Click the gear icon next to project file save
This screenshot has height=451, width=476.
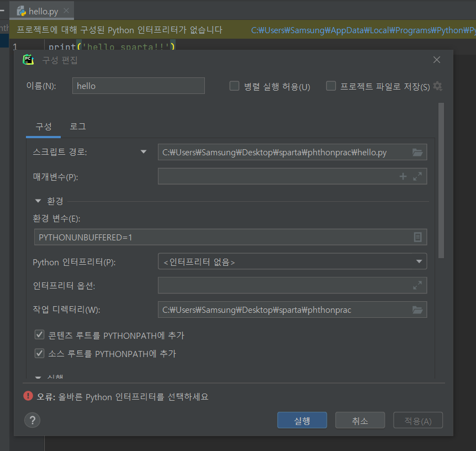(x=437, y=86)
